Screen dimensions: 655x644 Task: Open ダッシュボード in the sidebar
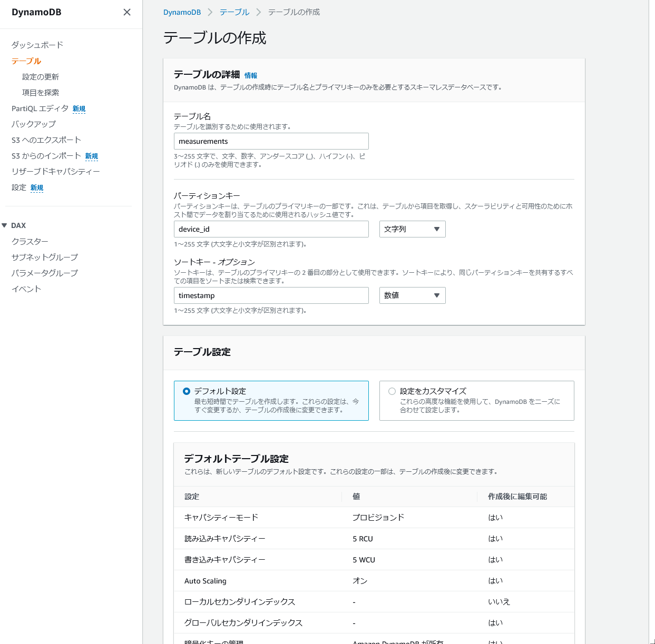37,45
